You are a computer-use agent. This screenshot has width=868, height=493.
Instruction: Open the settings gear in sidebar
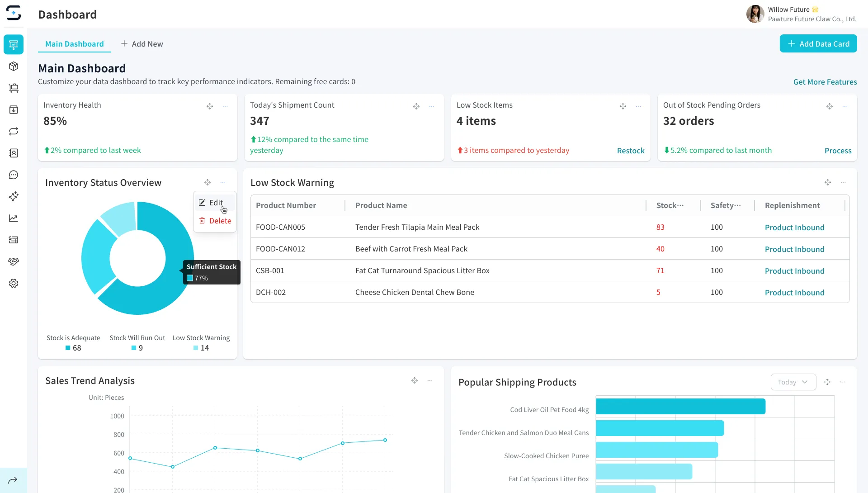(x=14, y=284)
